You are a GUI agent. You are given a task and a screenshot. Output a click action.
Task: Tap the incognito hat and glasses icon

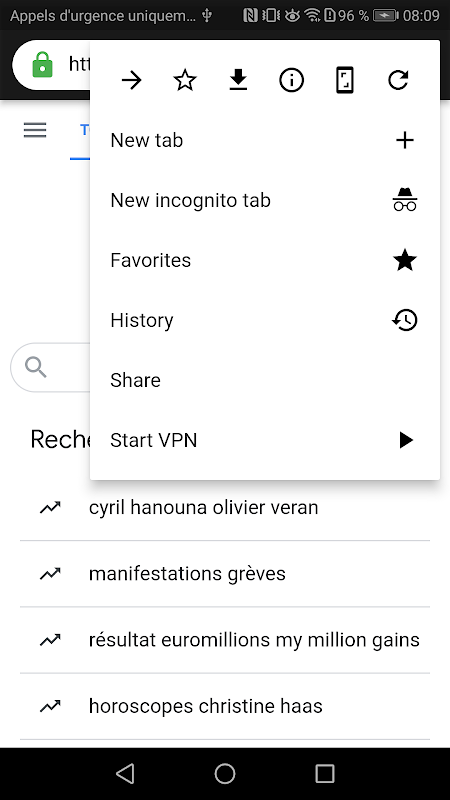tap(405, 199)
